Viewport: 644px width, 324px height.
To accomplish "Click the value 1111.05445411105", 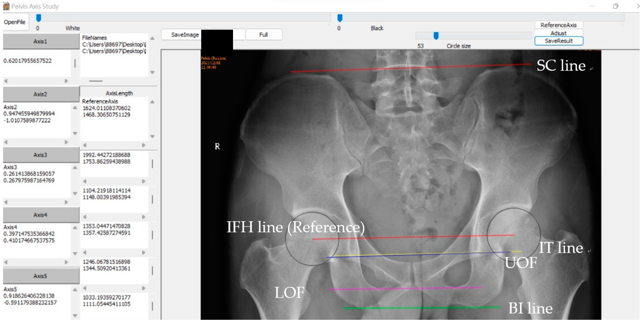I will point(107,304).
